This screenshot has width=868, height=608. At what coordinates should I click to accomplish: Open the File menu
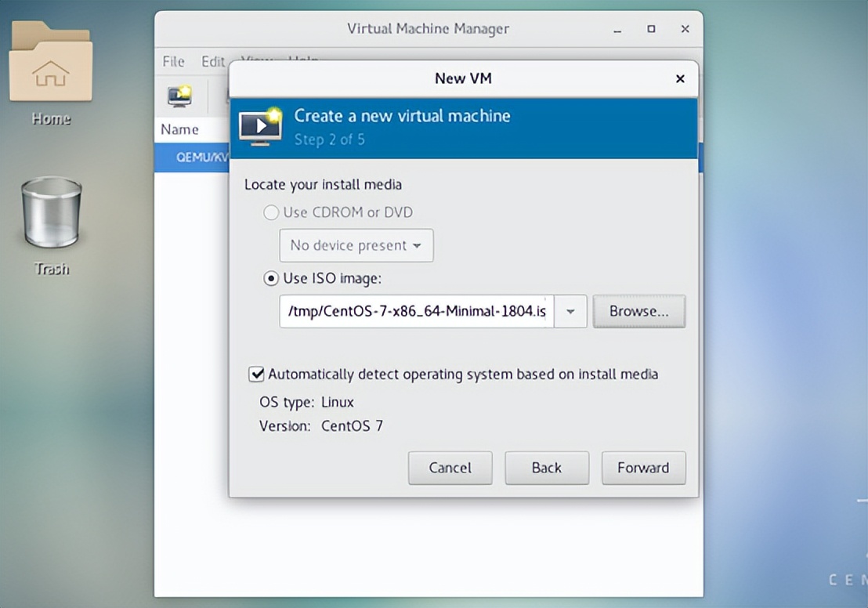point(173,61)
